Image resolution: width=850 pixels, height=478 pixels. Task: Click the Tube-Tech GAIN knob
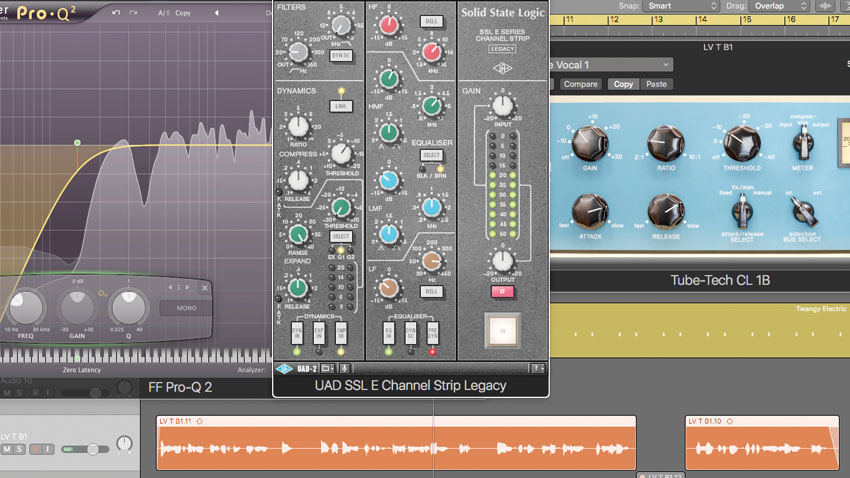coord(590,143)
